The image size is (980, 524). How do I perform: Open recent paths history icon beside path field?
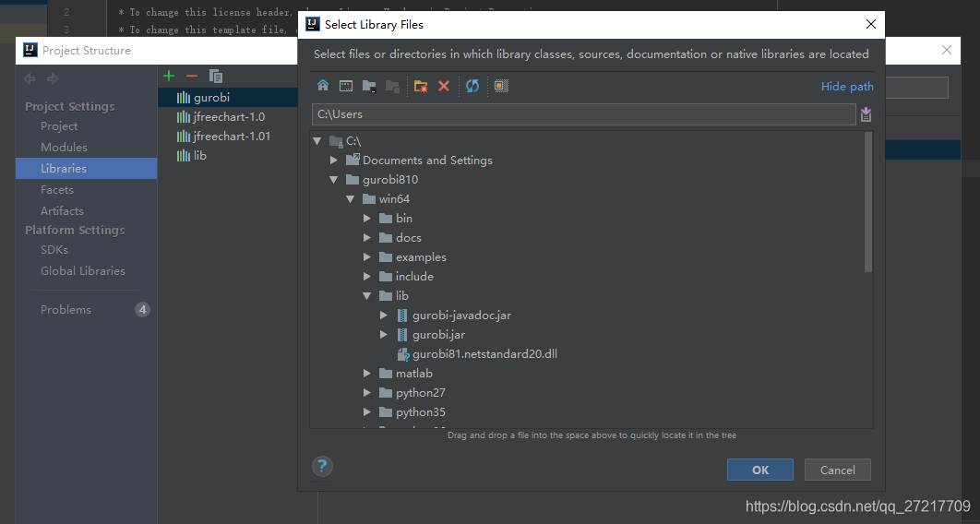(866, 114)
